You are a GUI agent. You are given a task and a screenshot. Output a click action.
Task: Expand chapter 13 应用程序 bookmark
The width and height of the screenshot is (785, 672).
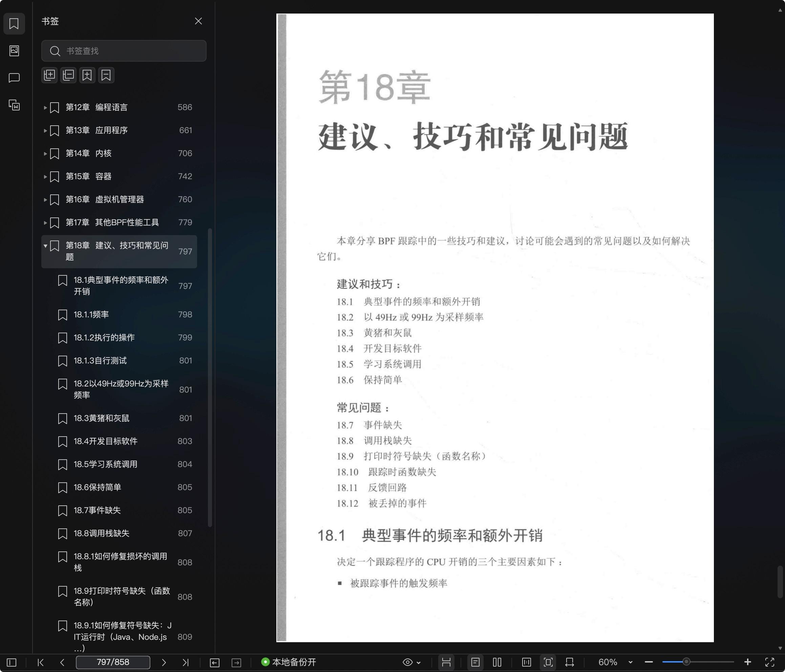pos(45,131)
